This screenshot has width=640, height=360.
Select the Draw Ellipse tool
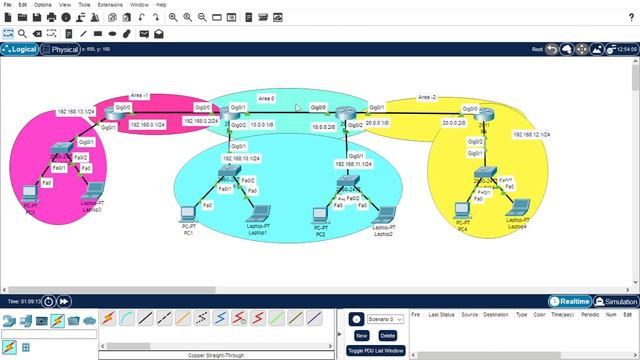tap(113, 33)
